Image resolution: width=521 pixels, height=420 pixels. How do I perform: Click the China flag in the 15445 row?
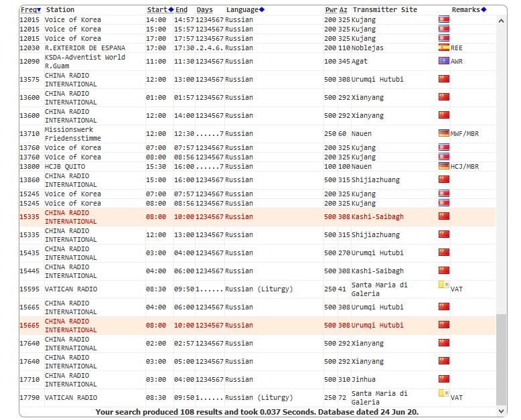coord(444,271)
